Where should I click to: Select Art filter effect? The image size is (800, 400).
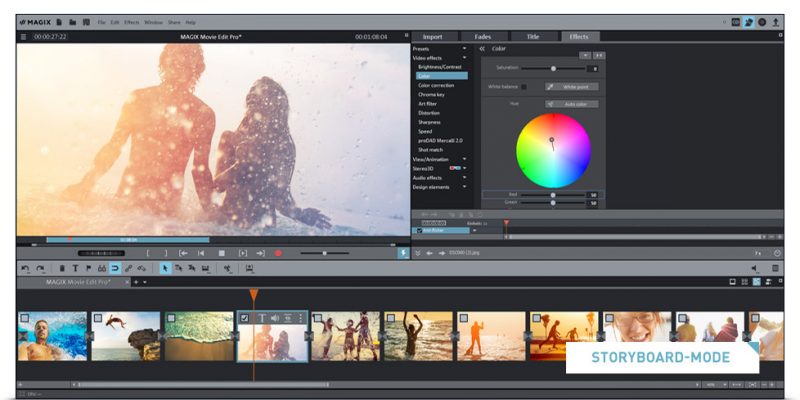coord(428,104)
